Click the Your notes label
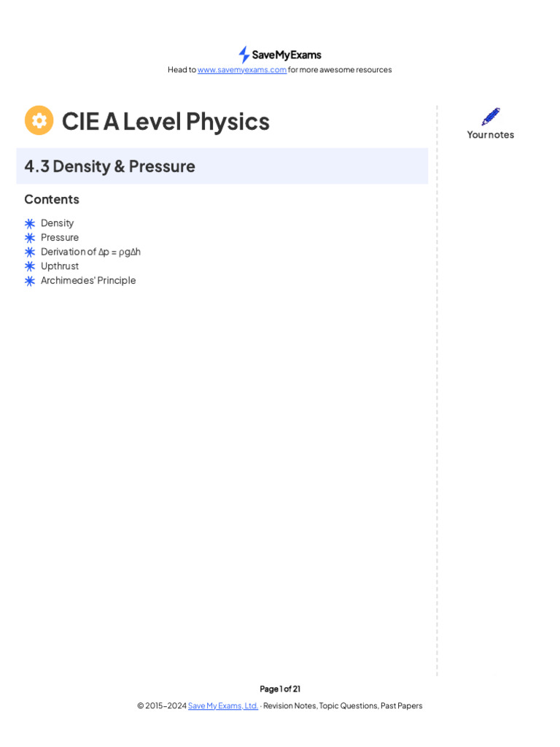This screenshot has height=747, width=560. (x=491, y=135)
